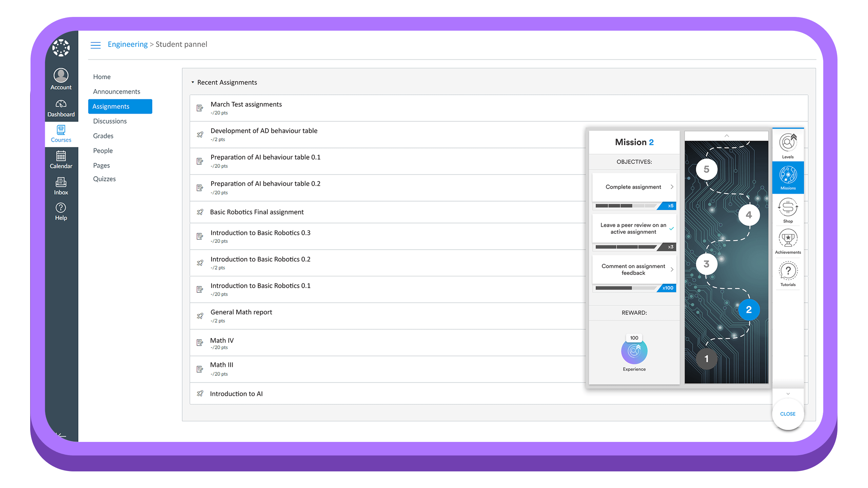Expand the Recent Assignments section

[193, 82]
